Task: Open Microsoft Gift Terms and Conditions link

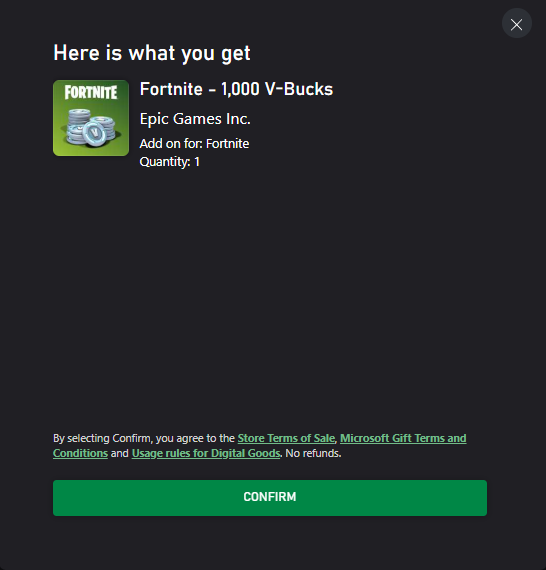Action: click(403, 438)
